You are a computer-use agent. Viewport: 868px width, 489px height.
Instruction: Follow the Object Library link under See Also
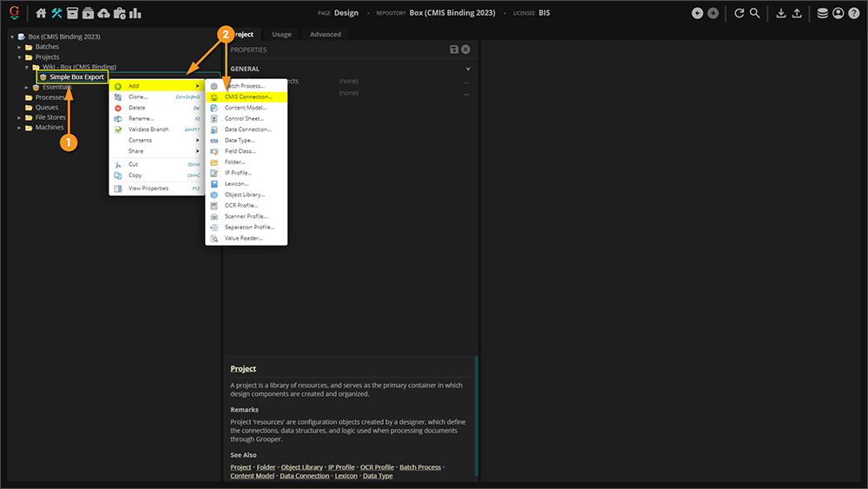click(302, 467)
